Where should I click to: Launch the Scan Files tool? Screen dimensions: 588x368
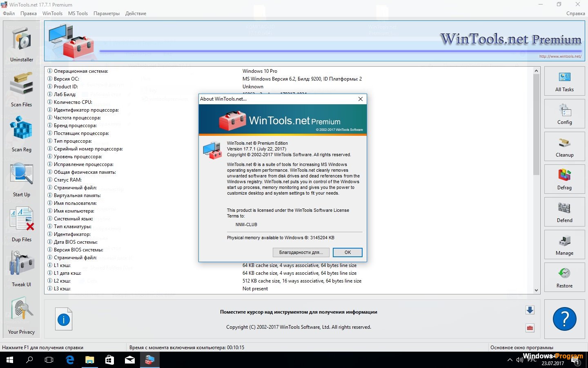coord(22,89)
